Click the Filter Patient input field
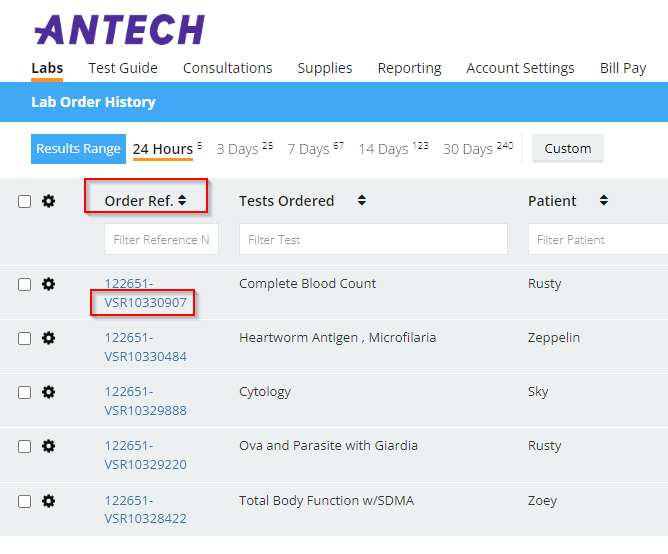 [598, 240]
